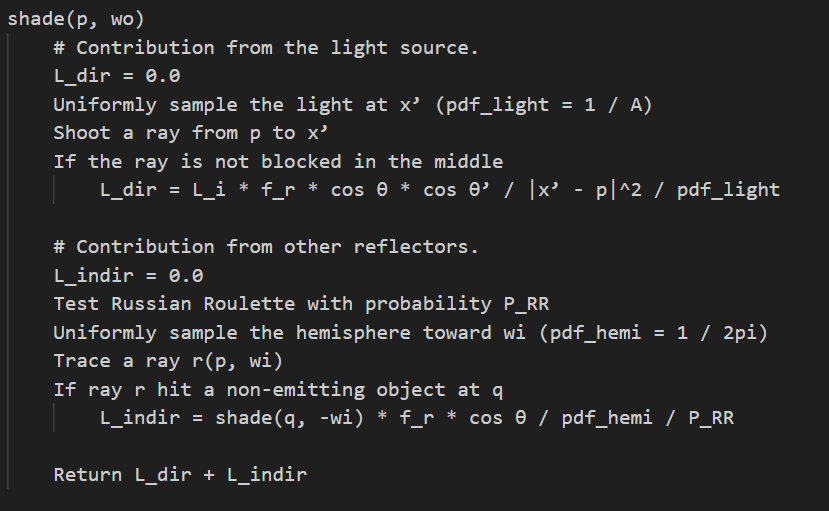The height and width of the screenshot is (511, 829).
Task: Place cursor on 'L_dir = 0.0' line
Action: point(117,77)
